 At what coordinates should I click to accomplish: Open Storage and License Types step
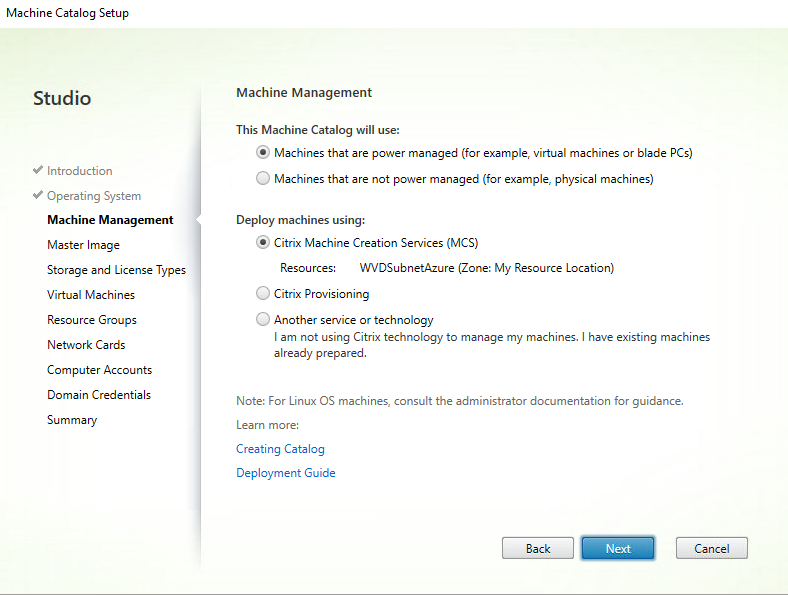point(116,270)
